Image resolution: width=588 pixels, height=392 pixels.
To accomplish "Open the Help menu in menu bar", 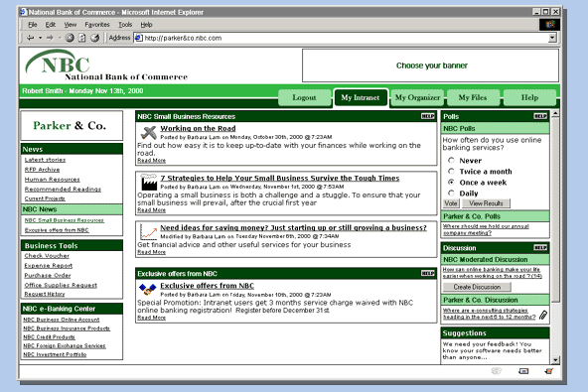I will click(x=146, y=25).
